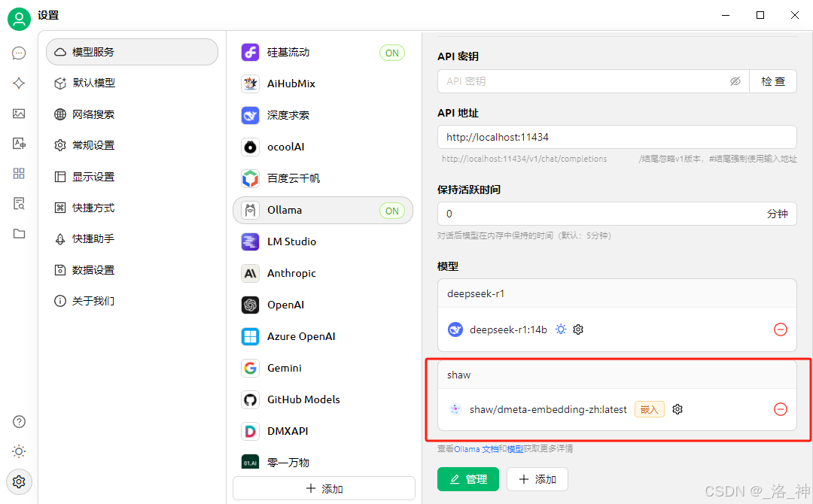813x504 pixels.
Task: Open the user avatar profile
Action: [x=19, y=19]
